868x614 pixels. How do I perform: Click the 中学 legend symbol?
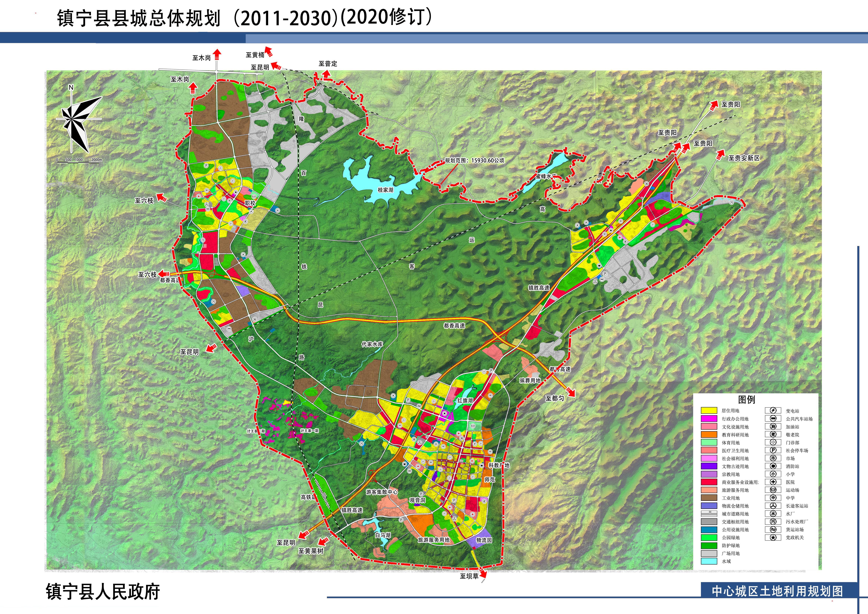click(x=773, y=498)
